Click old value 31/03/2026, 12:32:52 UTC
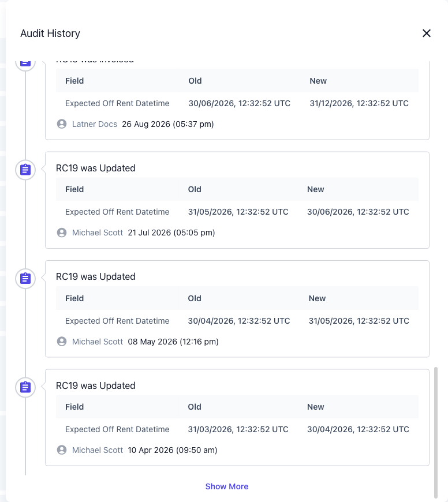 pos(238,429)
